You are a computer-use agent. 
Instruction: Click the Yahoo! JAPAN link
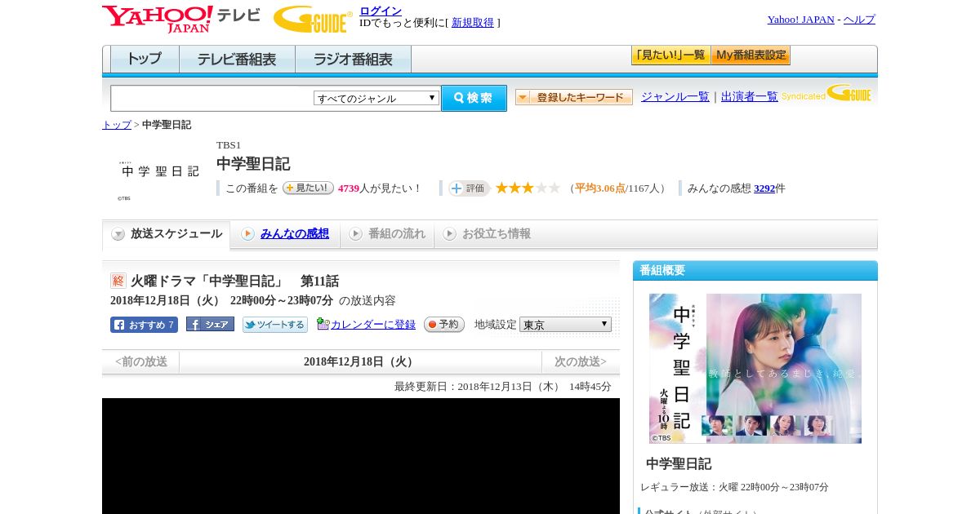pyautogui.click(x=800, y=20)
